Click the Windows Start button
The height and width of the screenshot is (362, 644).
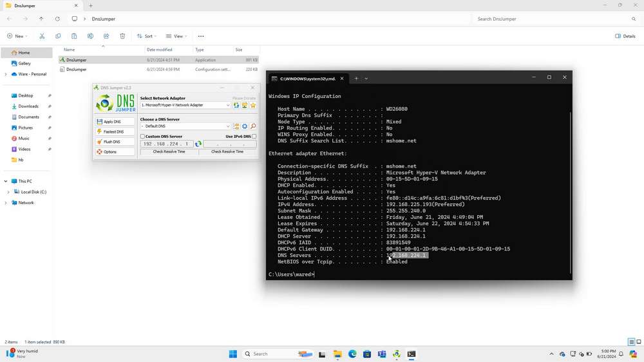(x=233, y=354)
